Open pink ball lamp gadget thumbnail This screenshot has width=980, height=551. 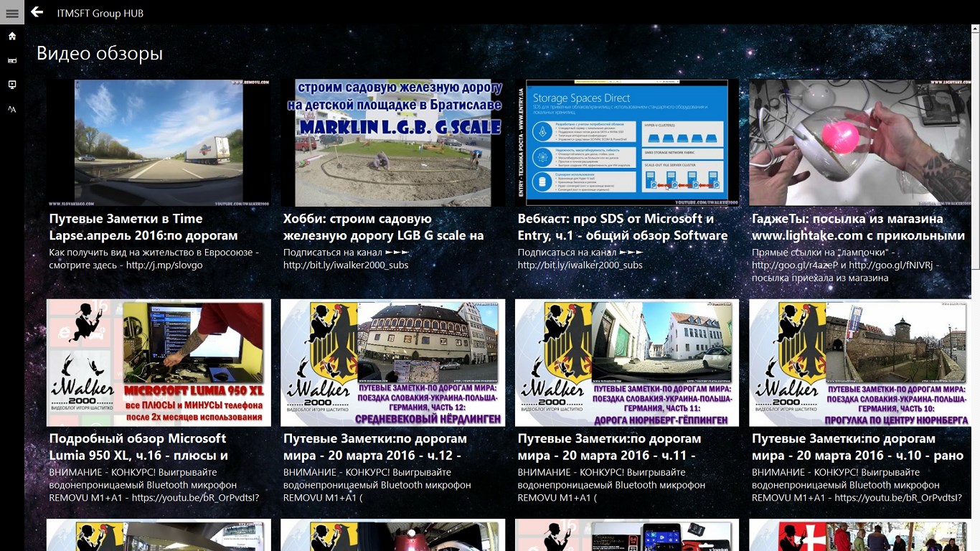pos(862,143)
